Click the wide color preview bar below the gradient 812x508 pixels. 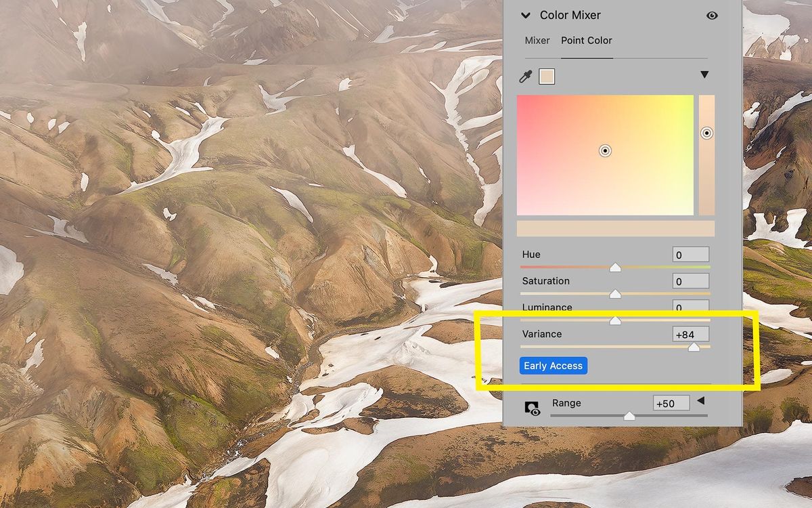pos(614,229)
